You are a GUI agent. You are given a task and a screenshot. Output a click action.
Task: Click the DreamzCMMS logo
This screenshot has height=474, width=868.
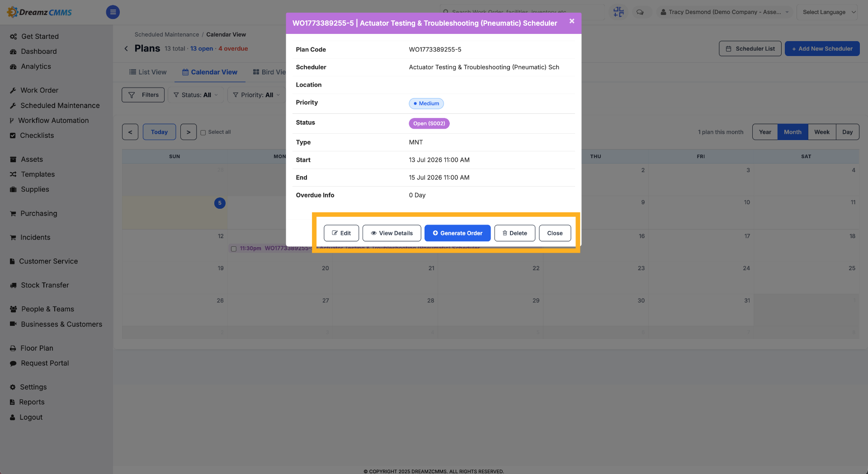(x=40, y=12)
